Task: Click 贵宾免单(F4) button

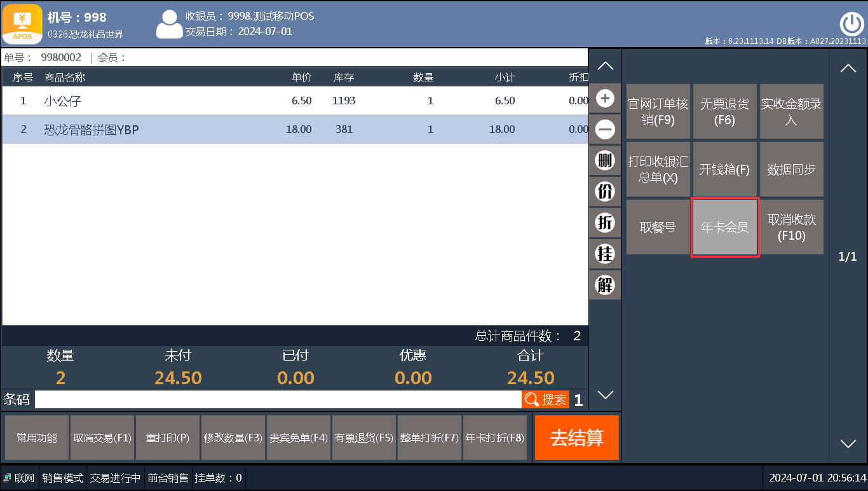Action: click(x=299, y=438)
